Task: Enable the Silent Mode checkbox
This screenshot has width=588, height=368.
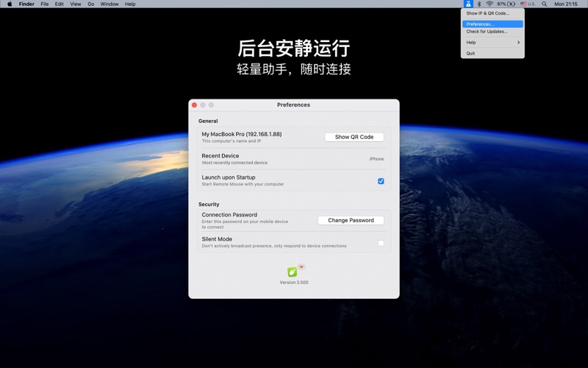Action: 381,243
